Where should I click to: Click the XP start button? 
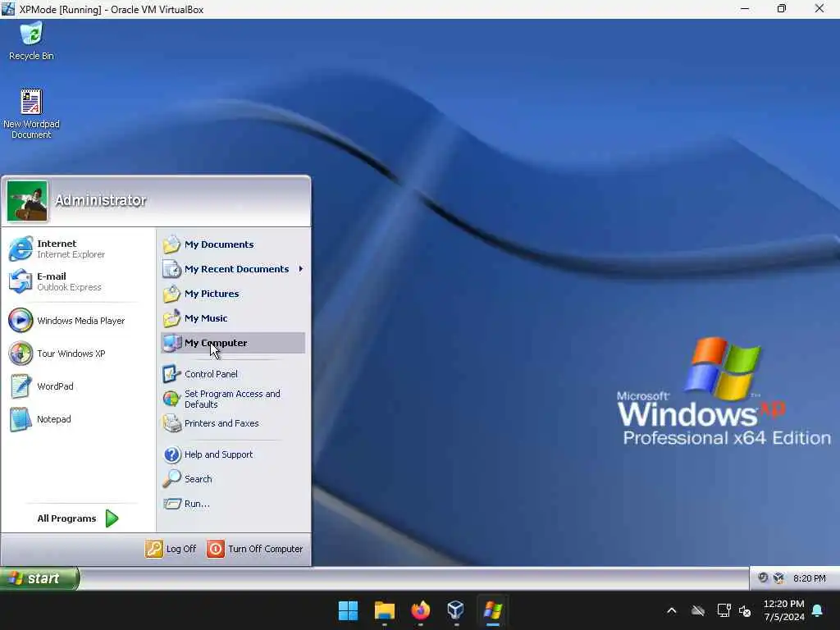(39, 578)
